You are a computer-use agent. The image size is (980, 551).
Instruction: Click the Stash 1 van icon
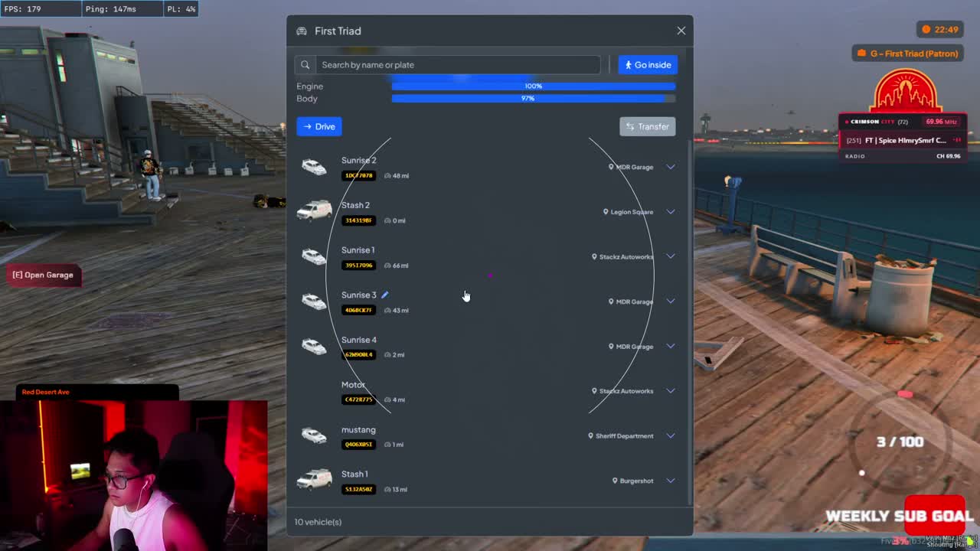[x=314, y=480]
